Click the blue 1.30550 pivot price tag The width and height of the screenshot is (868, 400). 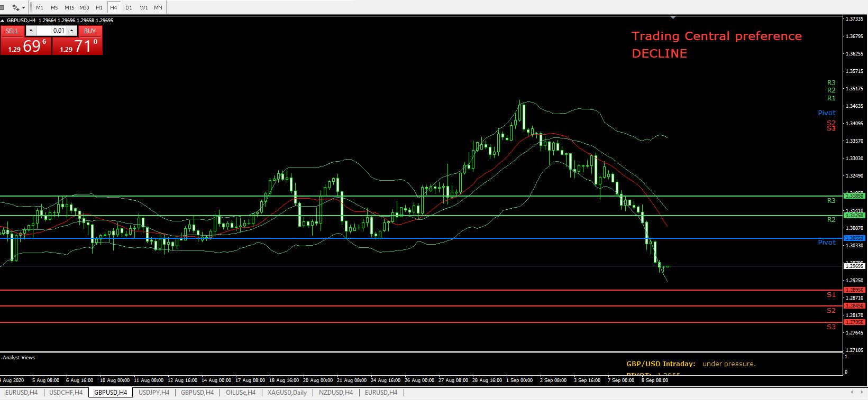[855, 238]
